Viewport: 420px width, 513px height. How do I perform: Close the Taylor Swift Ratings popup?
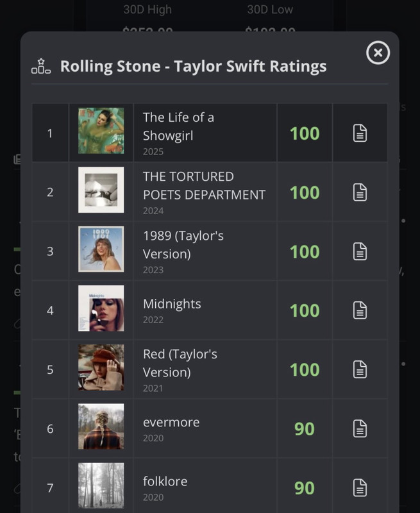click(378, 53)
